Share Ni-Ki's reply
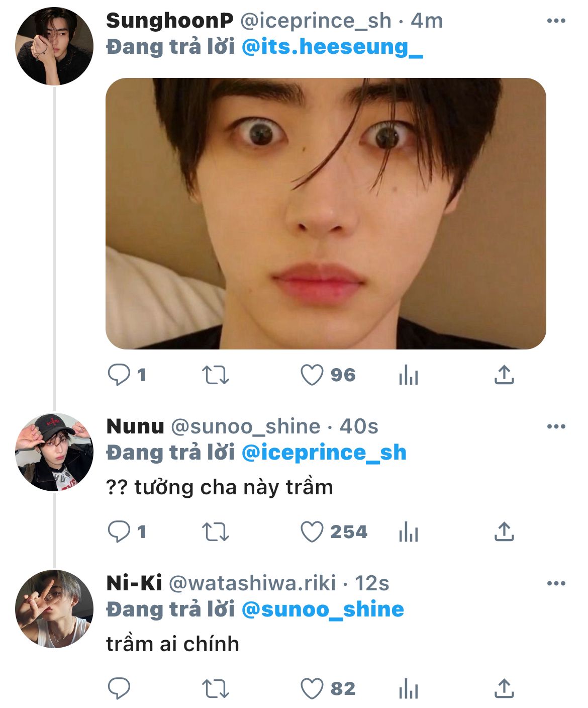This screenshot has height=708, width=588. coord(504,689)
